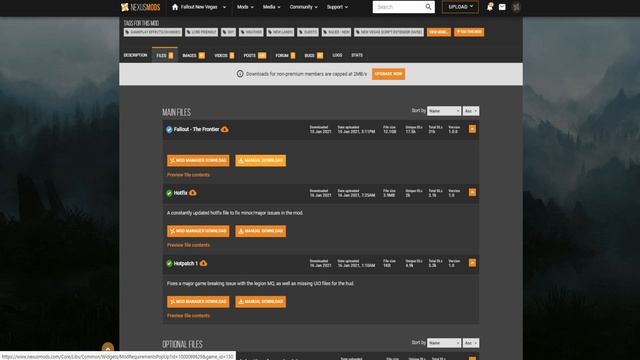Click the Hotfix description text
This screenshot has height=360, width=640.
pos(235,213)
